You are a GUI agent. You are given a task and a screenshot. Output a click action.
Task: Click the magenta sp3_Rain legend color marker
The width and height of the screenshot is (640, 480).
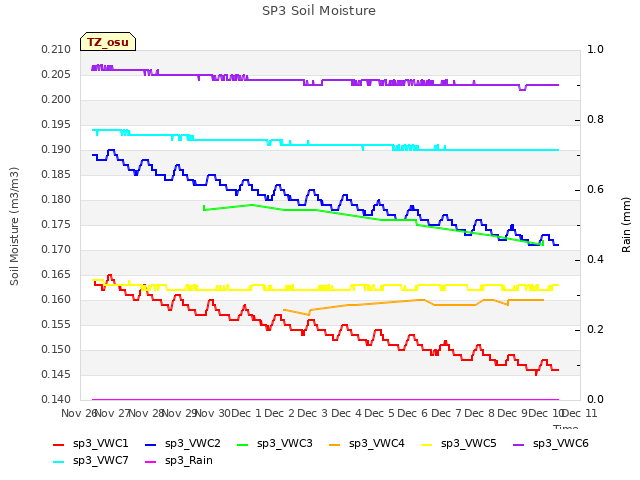point(151,462)
